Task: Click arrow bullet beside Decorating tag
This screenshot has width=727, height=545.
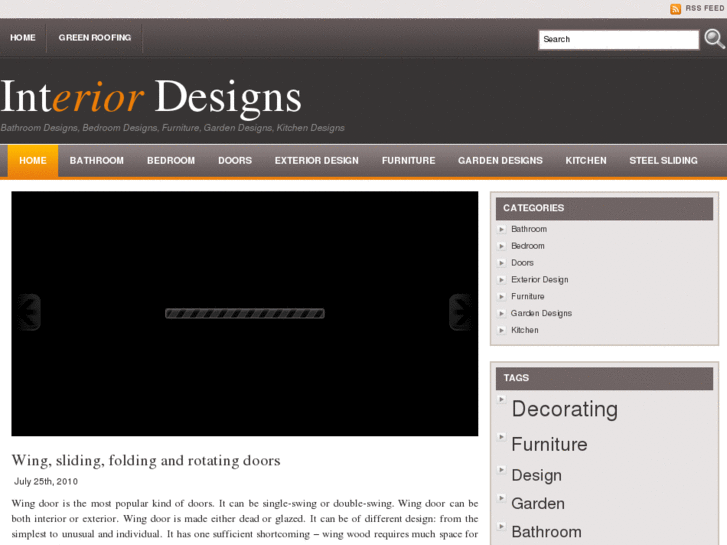Action: 501,399
